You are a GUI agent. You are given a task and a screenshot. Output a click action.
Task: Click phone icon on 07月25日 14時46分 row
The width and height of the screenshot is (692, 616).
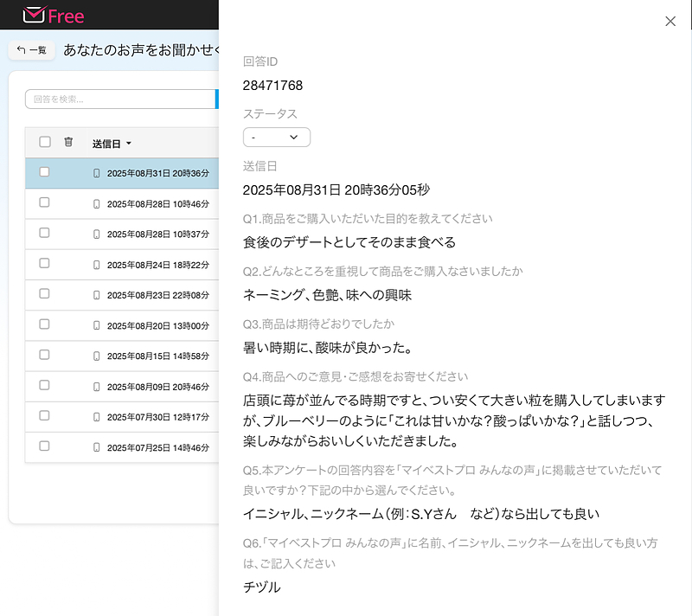(97, 447)
